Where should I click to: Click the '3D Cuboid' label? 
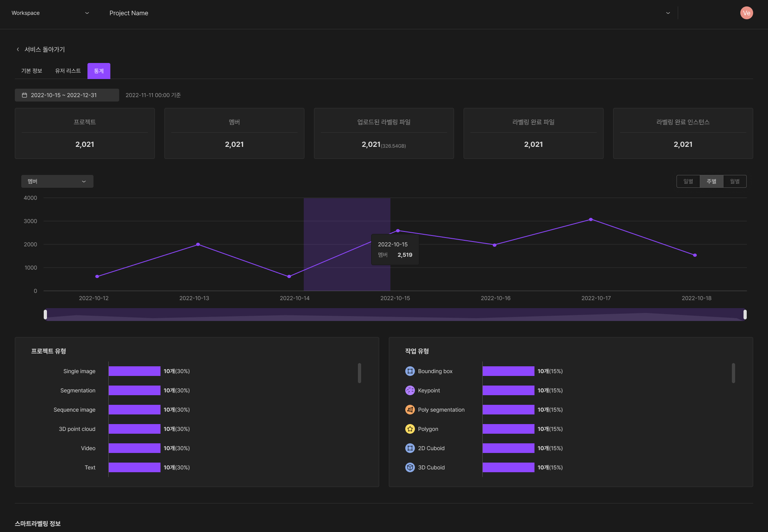pyautogui.click(x=431, y=467)
